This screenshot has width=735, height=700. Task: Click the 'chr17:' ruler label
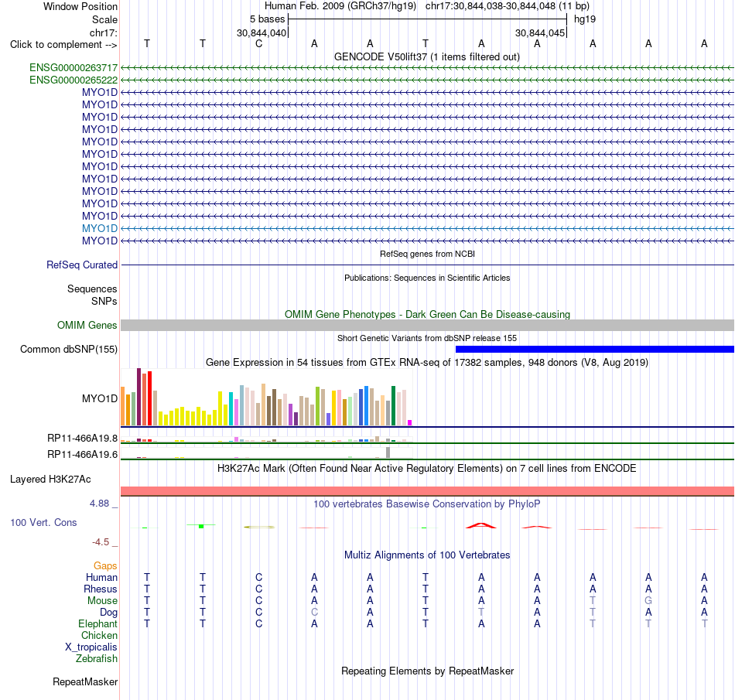point(103,32)
